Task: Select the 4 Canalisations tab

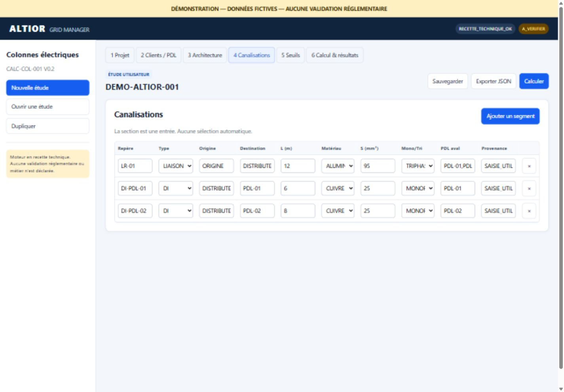Action: coord(252,55)
